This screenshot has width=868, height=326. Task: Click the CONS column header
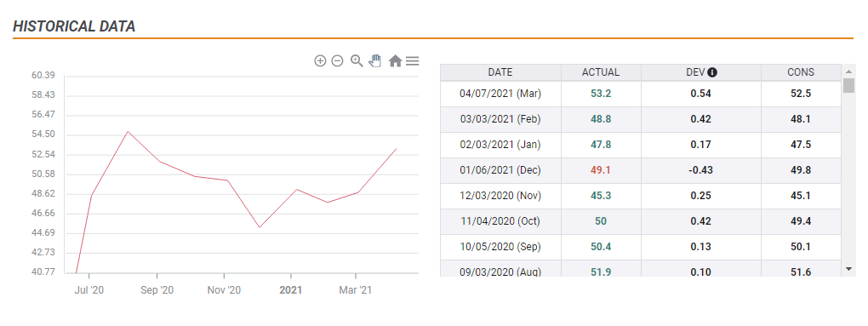801,72
